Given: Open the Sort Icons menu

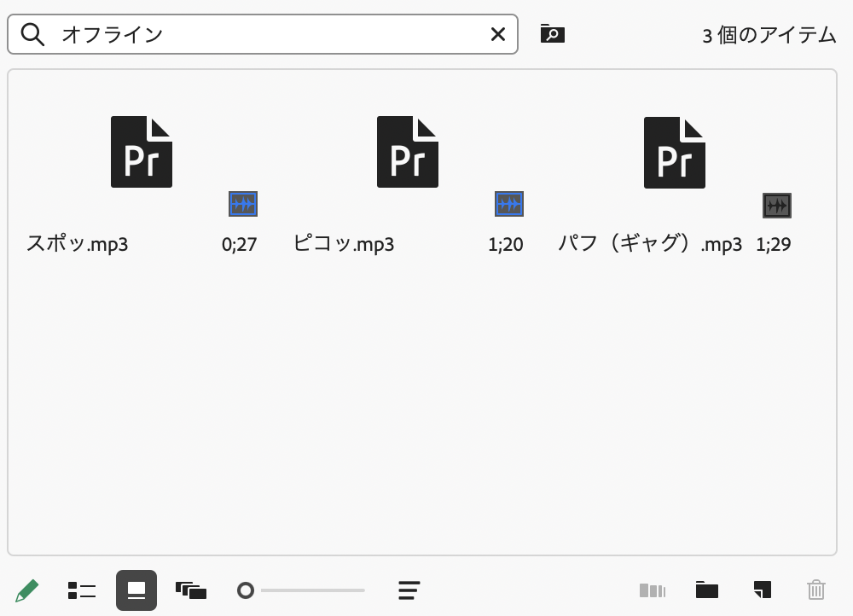Looking at the screenshot, I should (409, 590).
